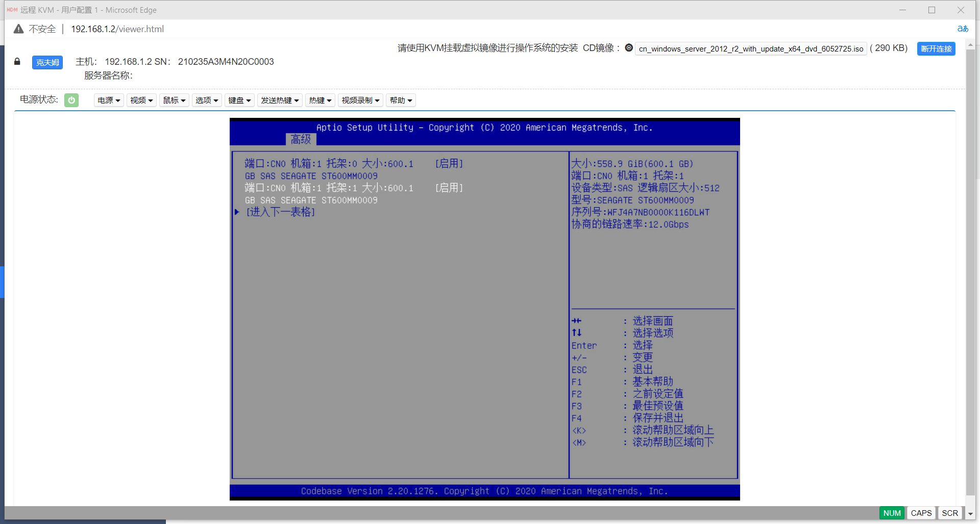This screenshot has width=980, height=524.
Task: Click the 不安全 warning triangle icon
Action: click(x=18, y=29)
